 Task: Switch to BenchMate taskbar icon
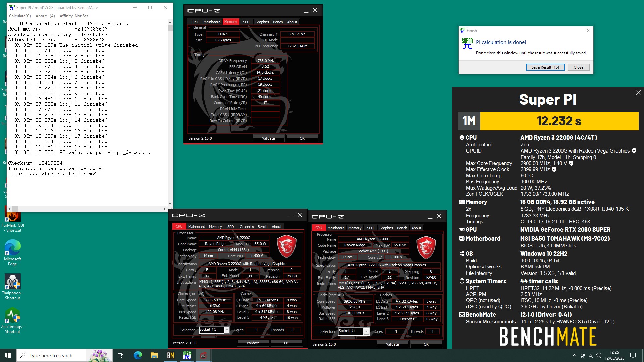pyautogui.click(x=170, y=355)
